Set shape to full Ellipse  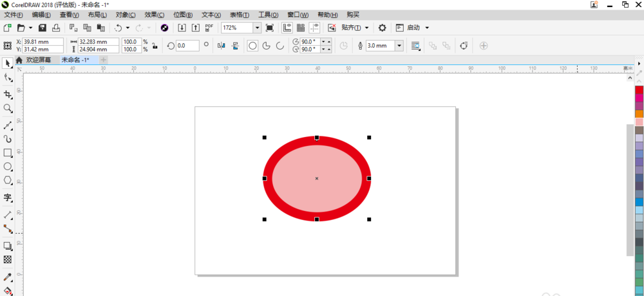tap(252, 46)
